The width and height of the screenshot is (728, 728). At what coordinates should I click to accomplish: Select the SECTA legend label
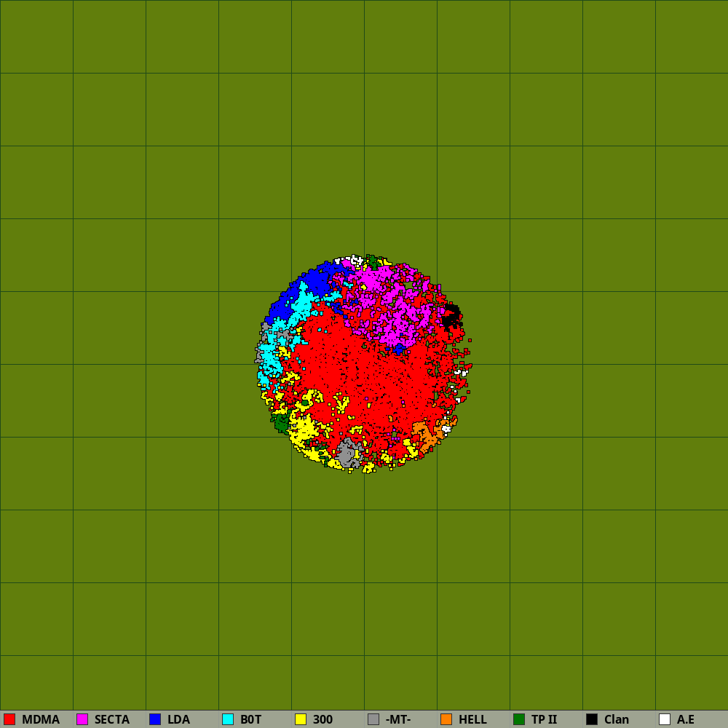(112, 720)
